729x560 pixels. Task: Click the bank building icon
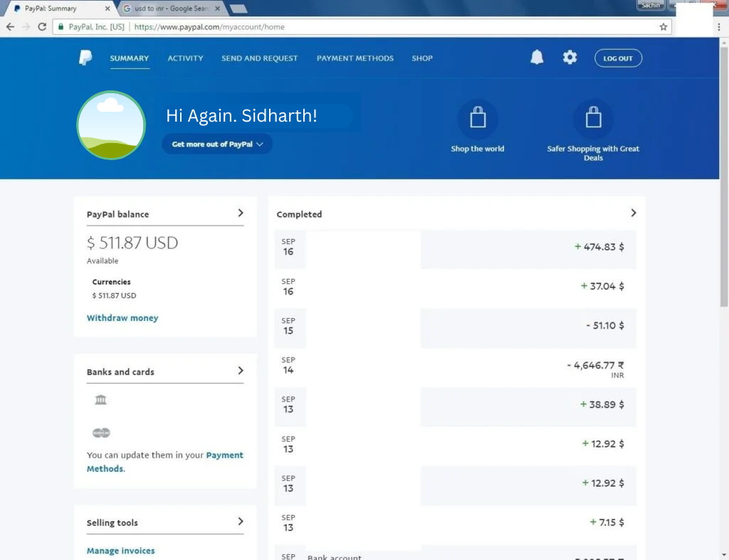tap(101, 400)
